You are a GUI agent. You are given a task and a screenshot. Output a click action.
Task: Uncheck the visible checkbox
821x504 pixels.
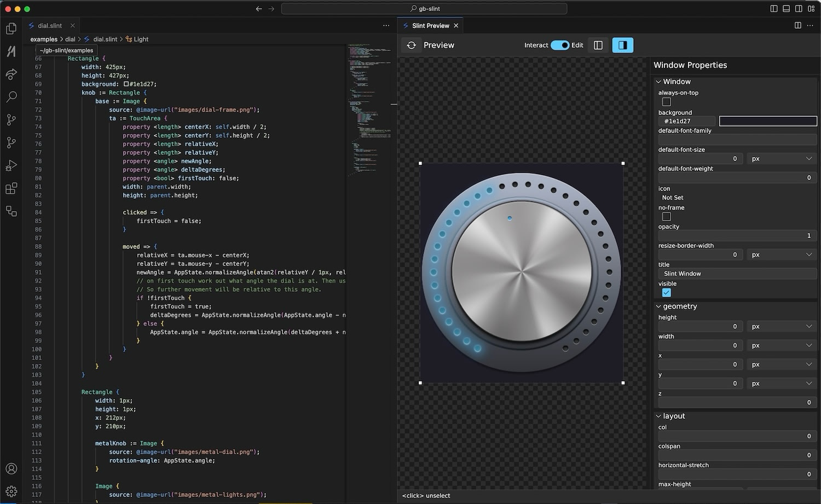[666, 293]
